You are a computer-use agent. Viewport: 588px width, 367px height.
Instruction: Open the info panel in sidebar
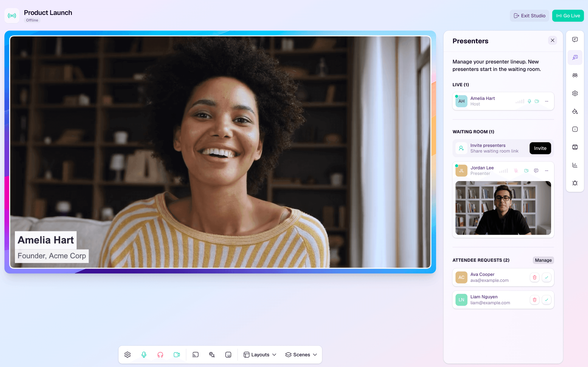tap(575, 129)
